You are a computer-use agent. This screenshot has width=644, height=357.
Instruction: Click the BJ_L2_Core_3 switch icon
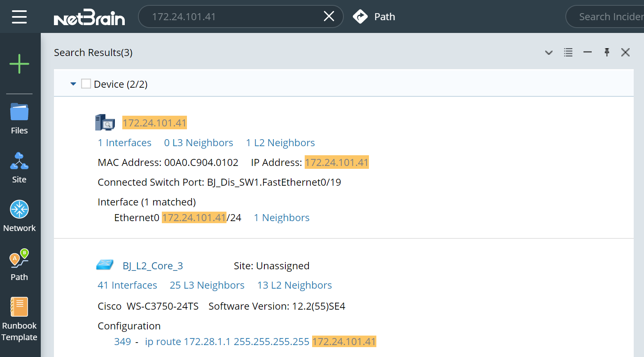pyautogui.click(x=105, y=265)
